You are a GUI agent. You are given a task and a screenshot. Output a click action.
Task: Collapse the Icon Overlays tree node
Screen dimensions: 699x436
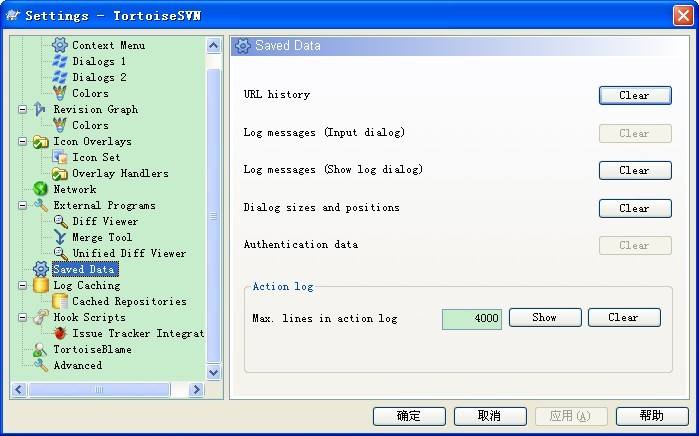pos(22,141)
